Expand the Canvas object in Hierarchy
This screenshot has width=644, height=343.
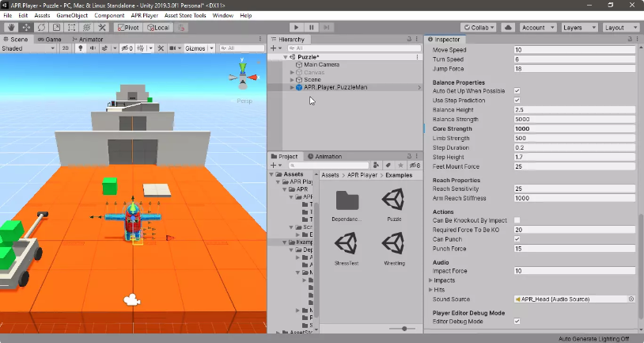tap(292, 72)
